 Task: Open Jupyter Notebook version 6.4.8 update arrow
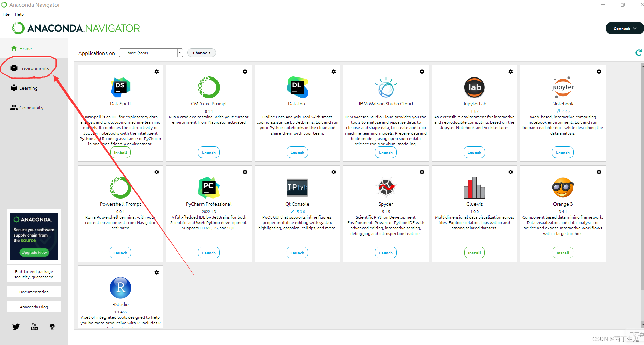(558, 111)
